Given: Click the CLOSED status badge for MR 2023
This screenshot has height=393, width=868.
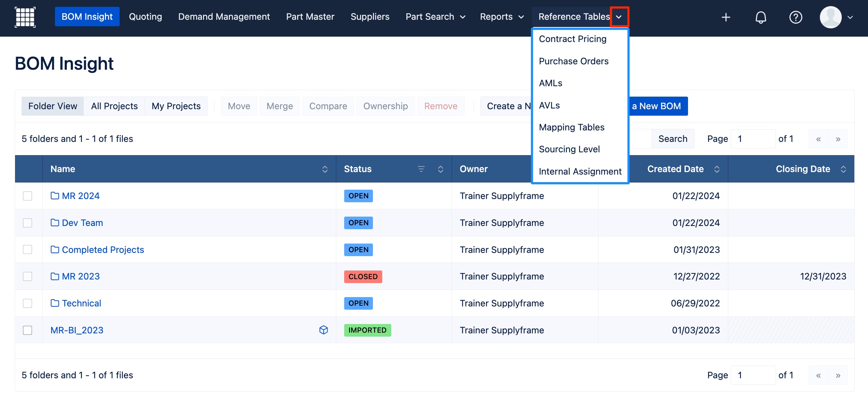Looking at the screenshot, I should coord(363,277).
